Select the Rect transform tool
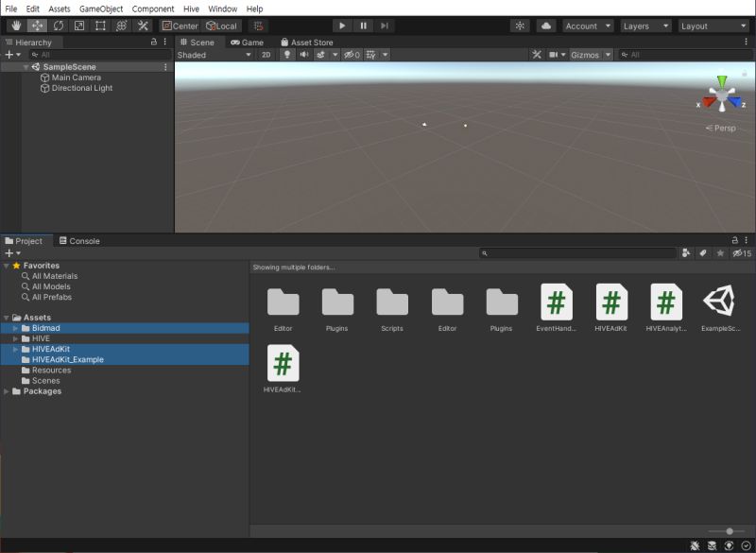Viewport: 756px width, 553px height. point(100,26)
